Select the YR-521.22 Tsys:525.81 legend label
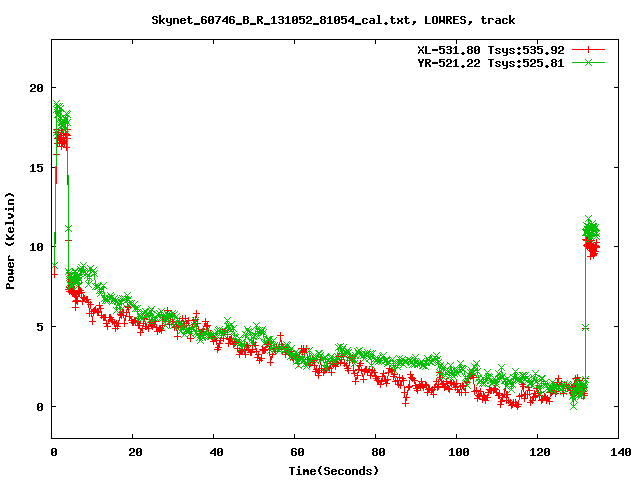Viewport: 640px width, 480px height. 491,63
